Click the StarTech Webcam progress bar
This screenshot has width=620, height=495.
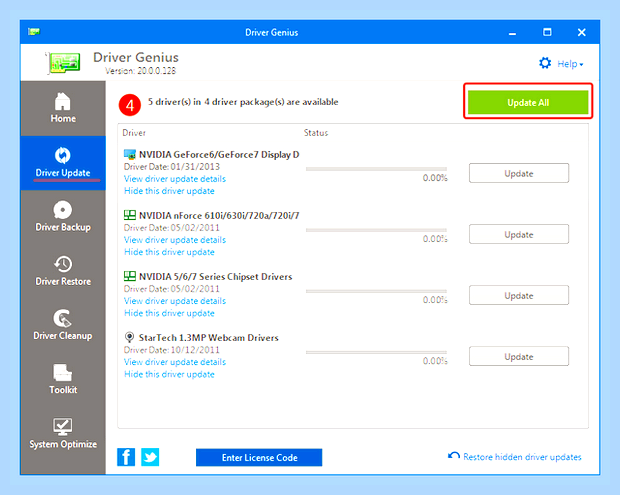point(376,352)
